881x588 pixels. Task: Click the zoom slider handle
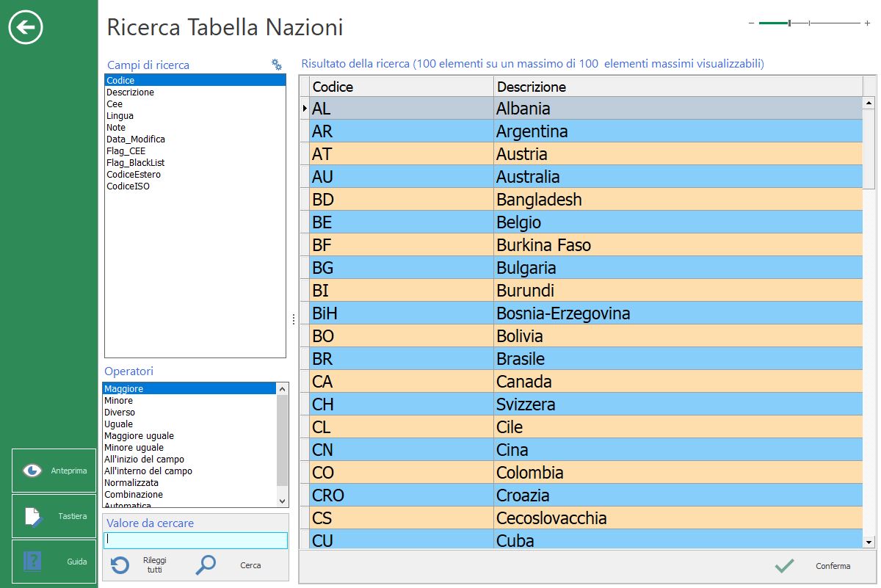click(789, 23)
